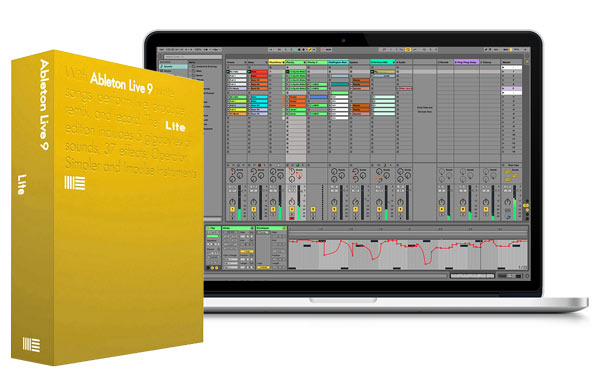
Task: Click the Drums track pan knob
Action: click(232, 202)
